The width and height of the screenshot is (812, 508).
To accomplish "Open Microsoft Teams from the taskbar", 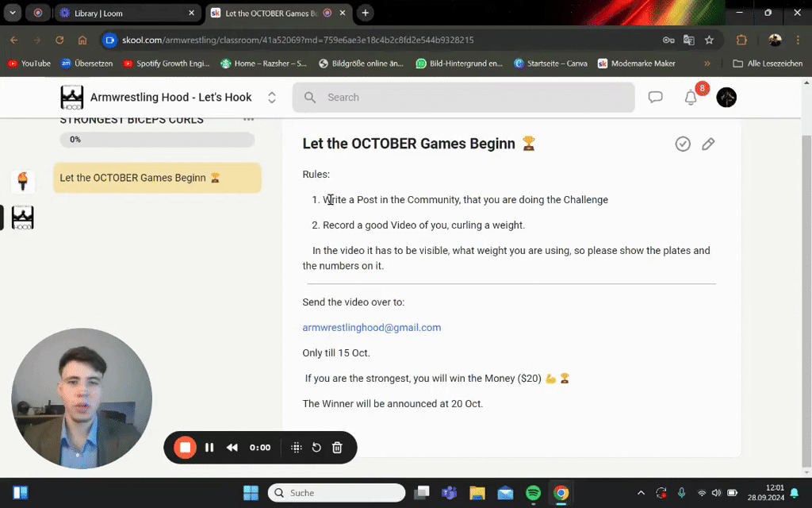I will tap(449, 492).
